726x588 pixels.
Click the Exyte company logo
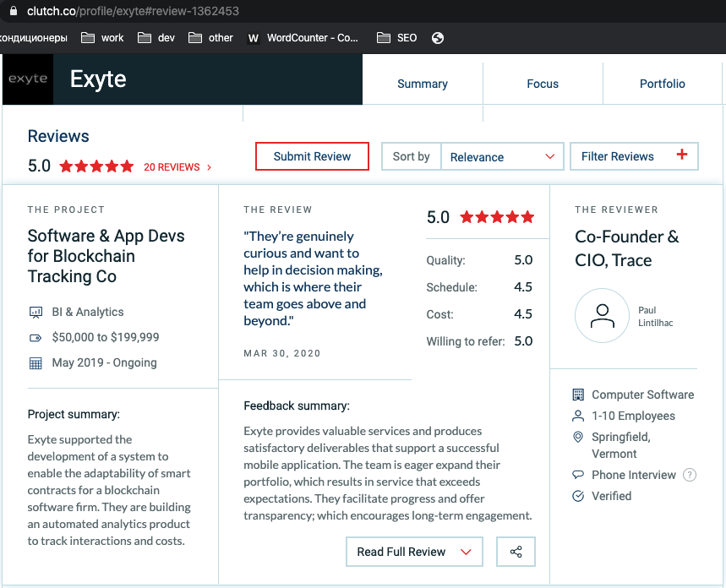point(28,79)
